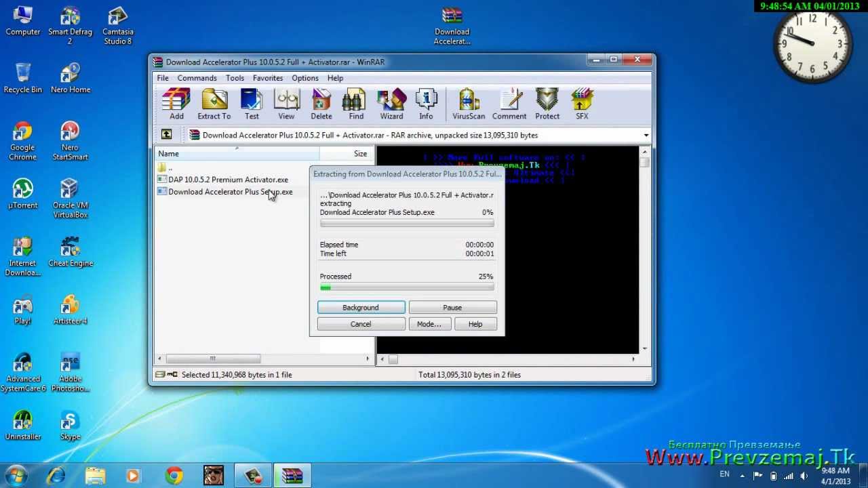
Task: Sort by the Size column header
Action: 347,154
